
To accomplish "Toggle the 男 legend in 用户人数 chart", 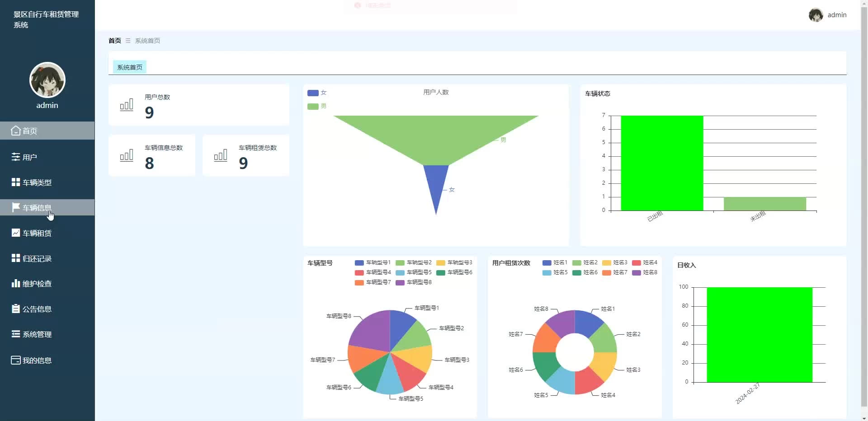I will click(317, 106).
